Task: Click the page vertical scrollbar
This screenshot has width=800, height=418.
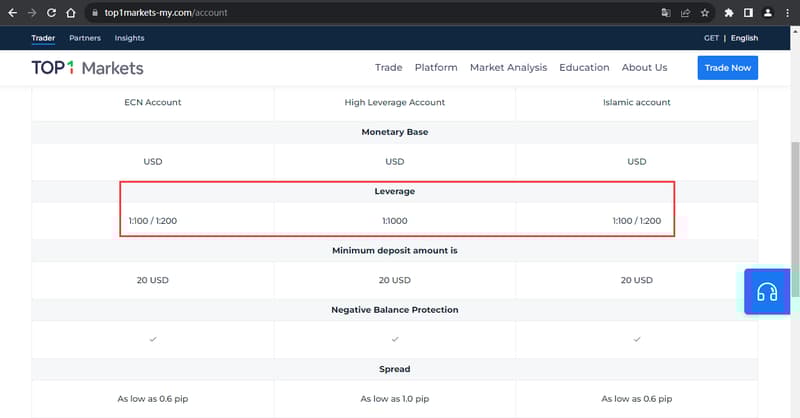Action: tap(795, 219)
